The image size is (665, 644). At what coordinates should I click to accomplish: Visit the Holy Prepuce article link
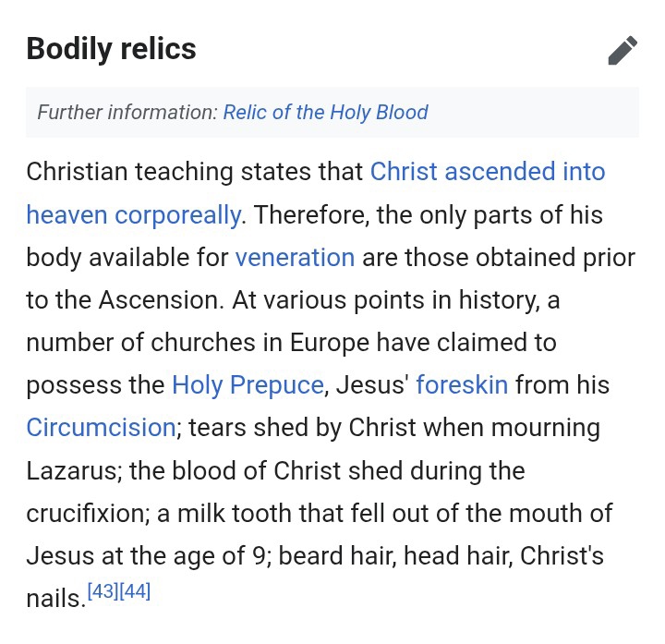(248, 384)
